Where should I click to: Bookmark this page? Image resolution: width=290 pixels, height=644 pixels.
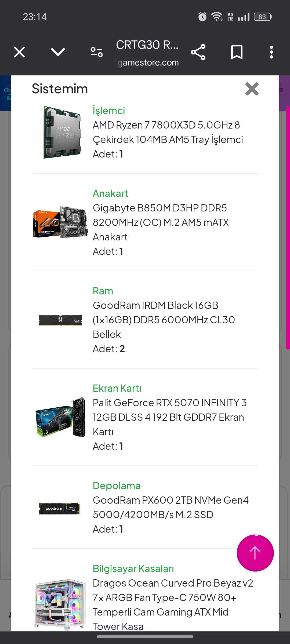coord(237,52)
